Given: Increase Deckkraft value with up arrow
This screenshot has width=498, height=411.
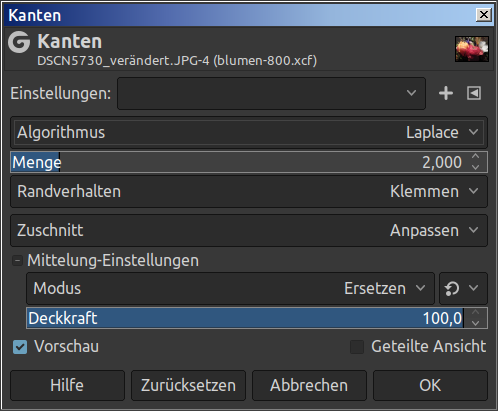Looking at the screenshot, I should click(x=476, y=312).
